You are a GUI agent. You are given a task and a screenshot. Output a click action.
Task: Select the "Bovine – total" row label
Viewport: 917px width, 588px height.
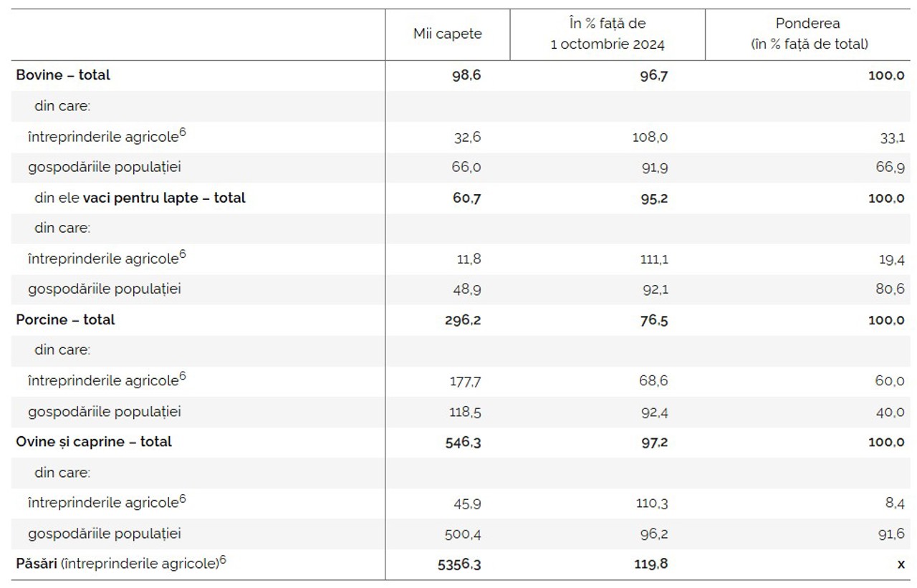[x=63, y=75]
